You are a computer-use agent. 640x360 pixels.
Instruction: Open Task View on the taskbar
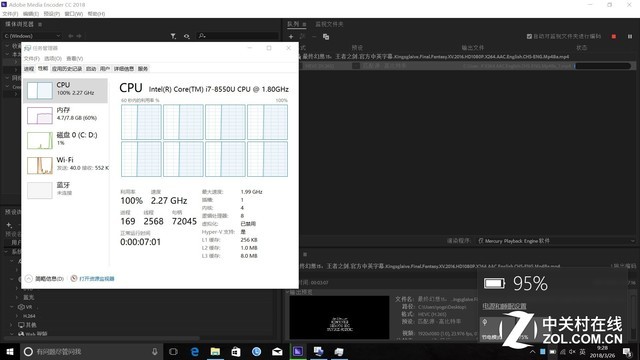173,351
